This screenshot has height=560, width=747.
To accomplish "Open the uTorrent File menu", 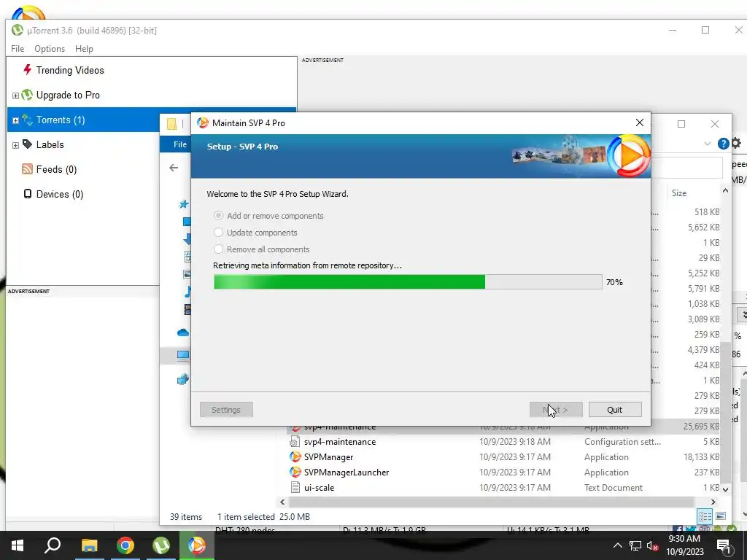I will click(x=18, y=49).
